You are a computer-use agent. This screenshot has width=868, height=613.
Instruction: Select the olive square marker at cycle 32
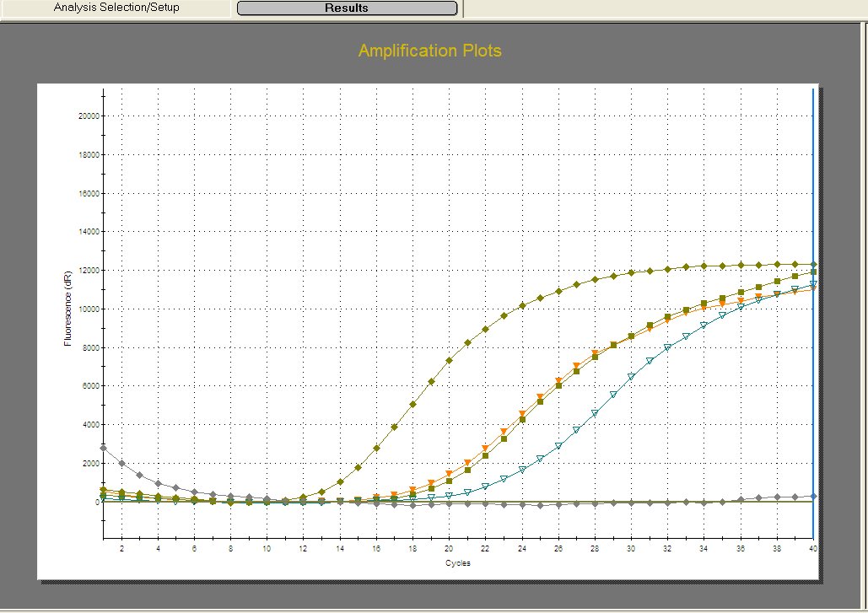[667, 318]
